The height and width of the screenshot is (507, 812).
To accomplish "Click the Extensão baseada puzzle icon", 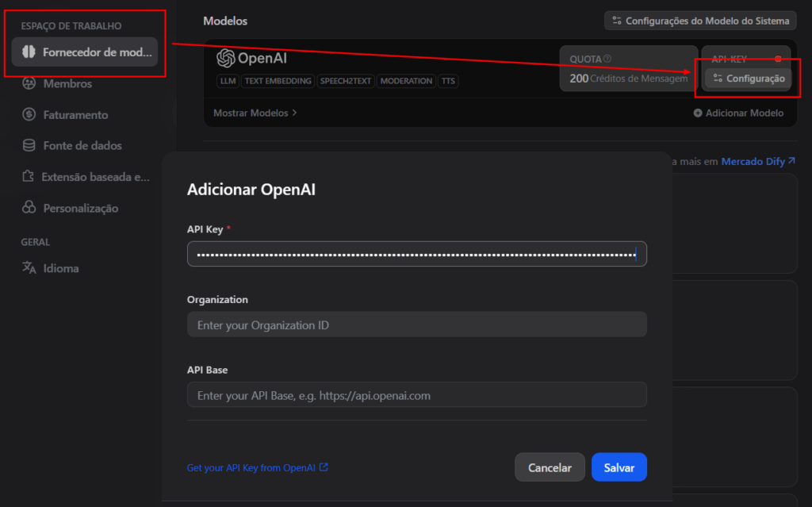I will (x=28, y=176).
